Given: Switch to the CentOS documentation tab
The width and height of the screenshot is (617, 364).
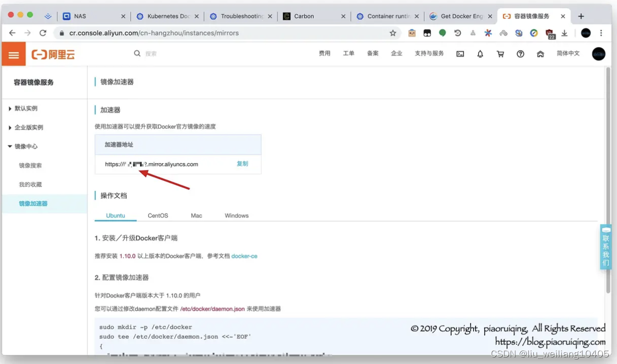Looking at the screenshot, I should 158,215.
